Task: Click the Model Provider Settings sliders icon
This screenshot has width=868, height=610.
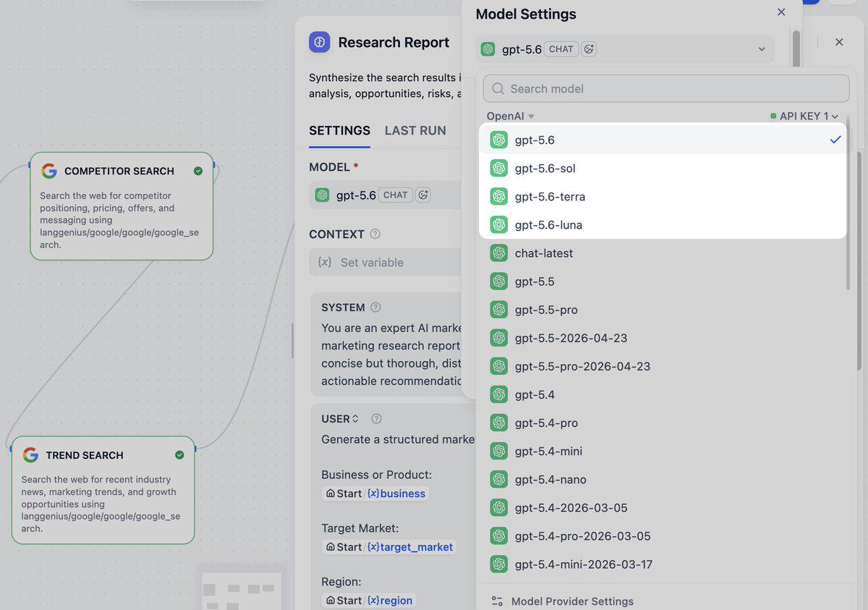Action: pos(497,601)
